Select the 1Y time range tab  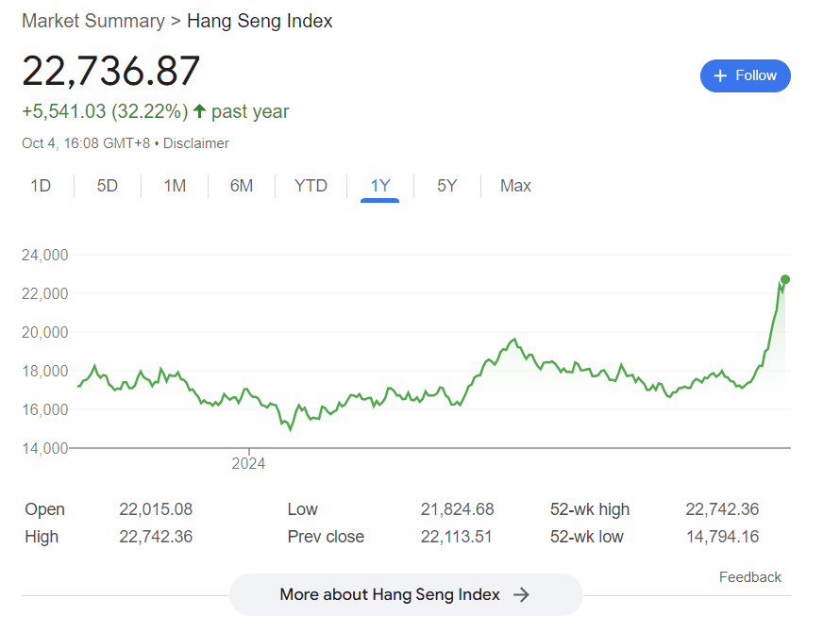point(380,186)
